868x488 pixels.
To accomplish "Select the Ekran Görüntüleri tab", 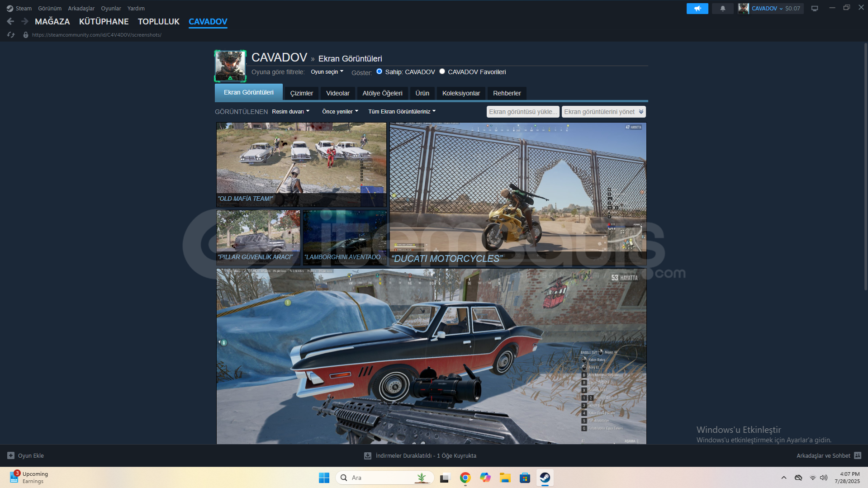I will pos(249,92).
